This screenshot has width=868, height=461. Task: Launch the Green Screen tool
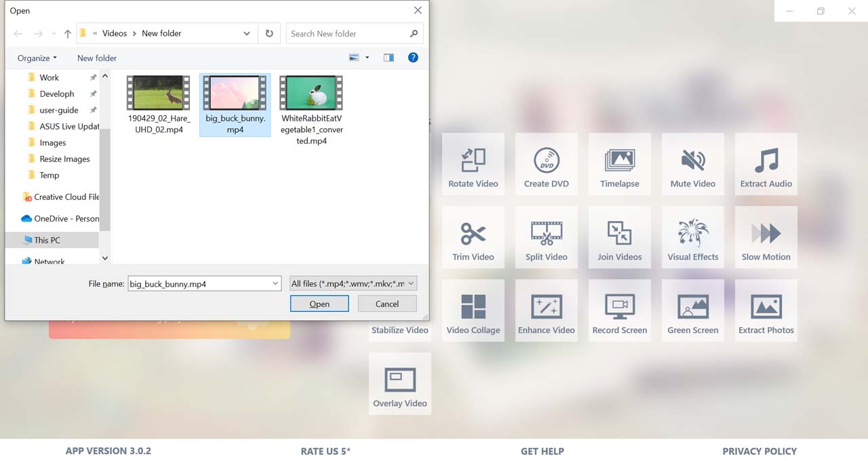coord(692,311)
